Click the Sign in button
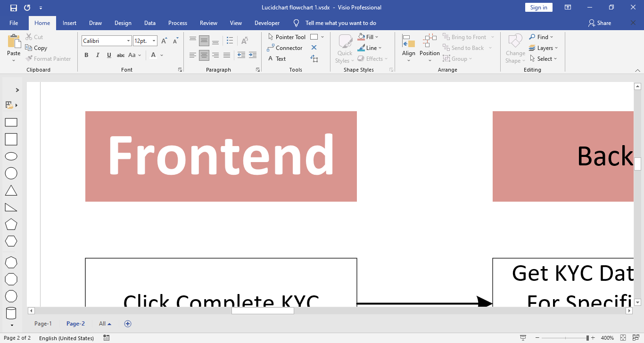 click(538, 7)
